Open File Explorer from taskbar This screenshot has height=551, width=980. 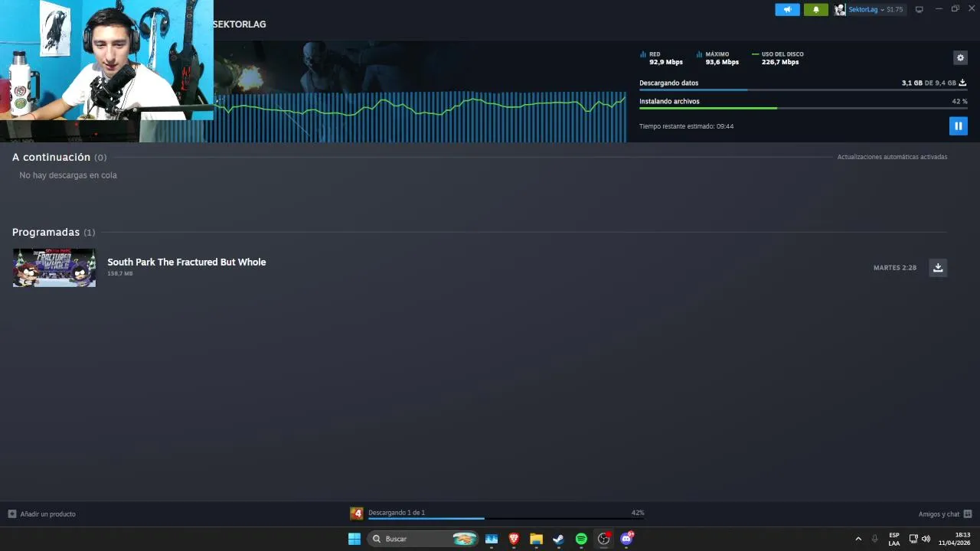click(x=536, y=539)
